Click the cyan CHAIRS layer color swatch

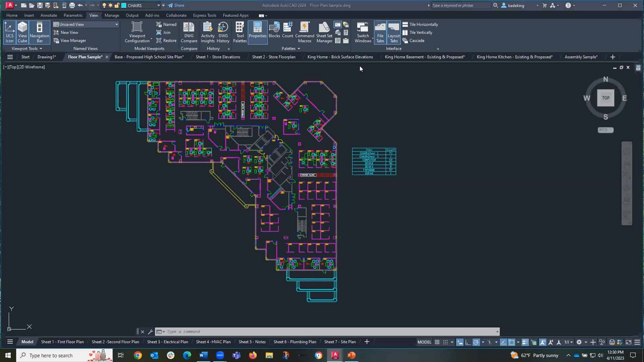[x=124, y=5]
